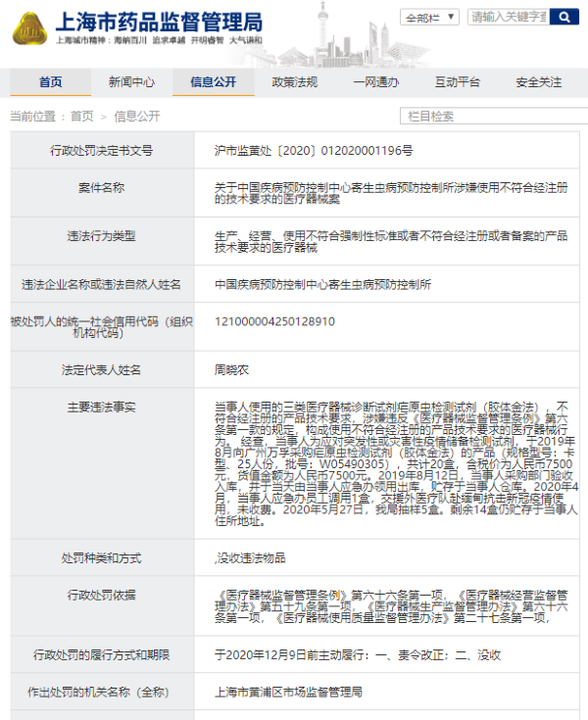Select the 行政处罚依据 label cell
This screenshot has width=588, height=720.
[102, 606]
